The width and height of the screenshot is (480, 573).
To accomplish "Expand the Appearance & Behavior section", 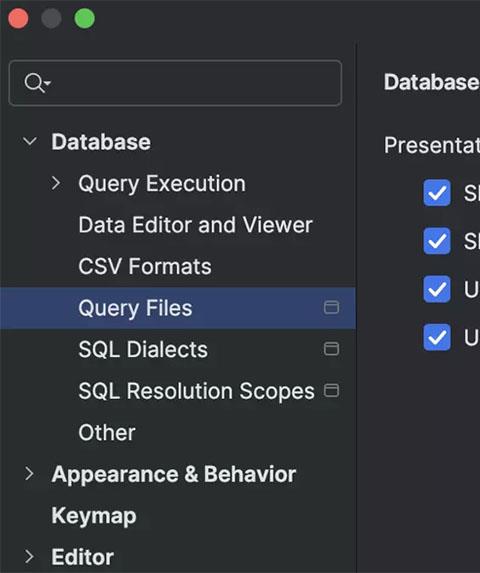I will pyautogui.click(x=29, y=474).
